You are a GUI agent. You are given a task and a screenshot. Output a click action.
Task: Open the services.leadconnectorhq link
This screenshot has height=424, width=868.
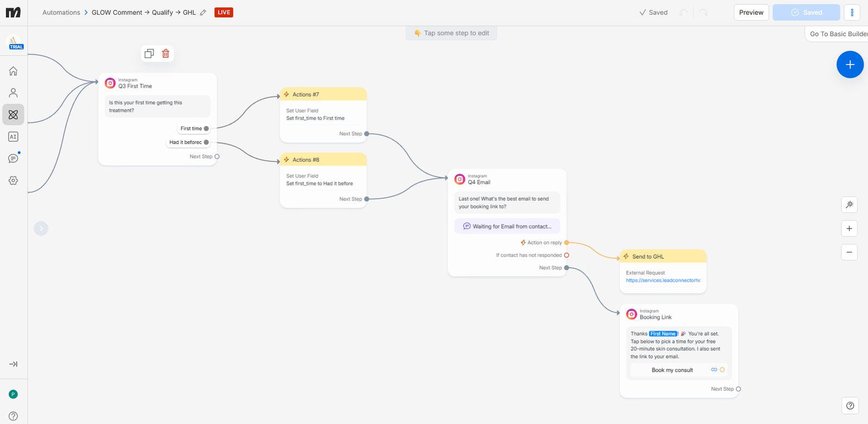[663, 280]
